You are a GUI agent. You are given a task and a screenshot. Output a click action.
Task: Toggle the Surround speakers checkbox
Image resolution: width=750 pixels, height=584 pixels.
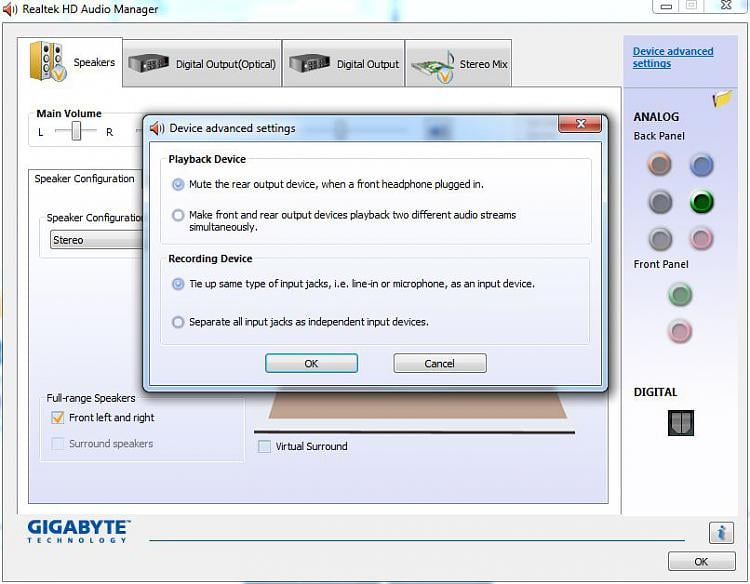click(57, 444)
